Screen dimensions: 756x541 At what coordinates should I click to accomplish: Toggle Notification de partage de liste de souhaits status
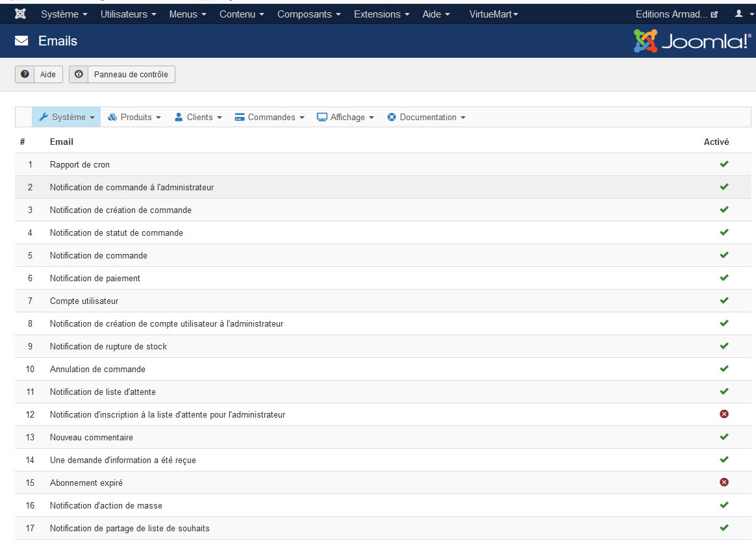click(724, 528)
